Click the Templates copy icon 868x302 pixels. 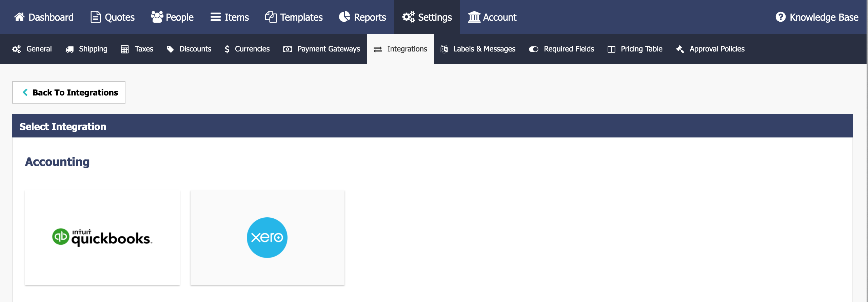point(271,17)
